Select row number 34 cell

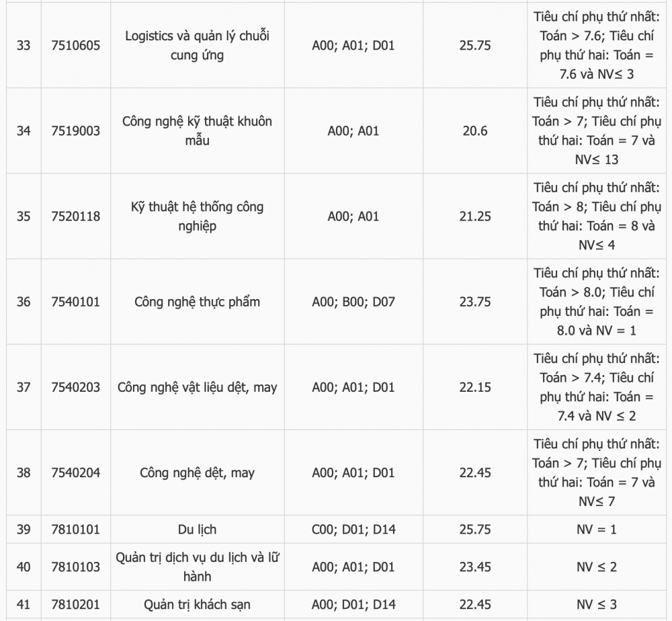pos(24,130)
